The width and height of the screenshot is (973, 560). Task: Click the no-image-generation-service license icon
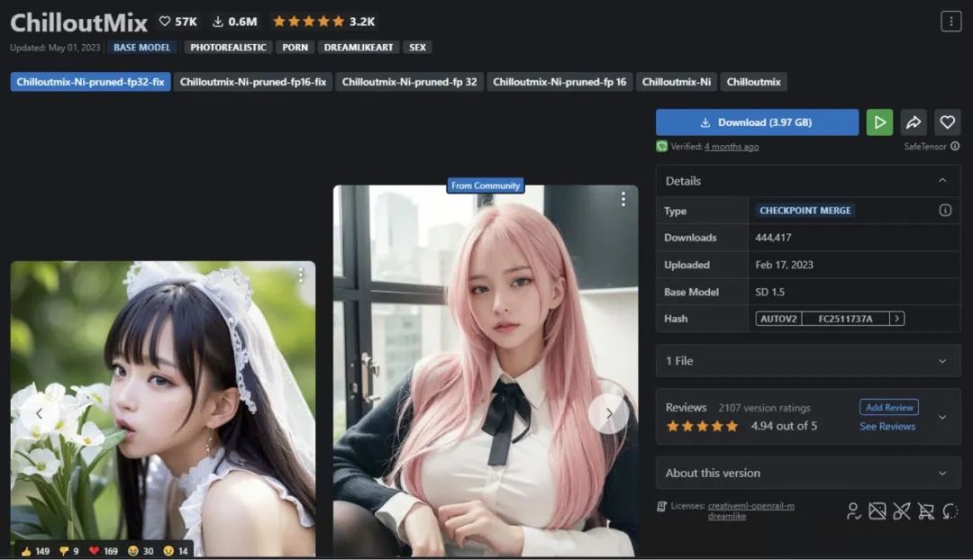(x=878, y=511)
